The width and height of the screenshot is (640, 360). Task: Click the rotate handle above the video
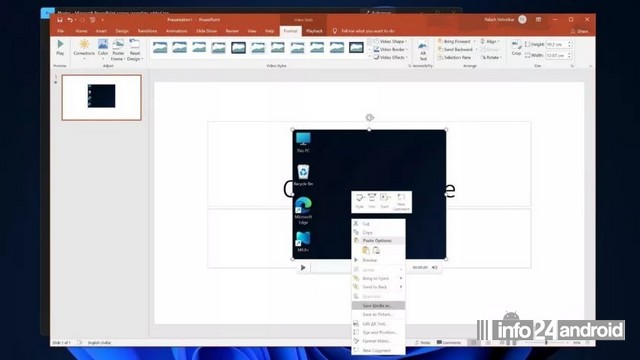click(x=369, y=118)
